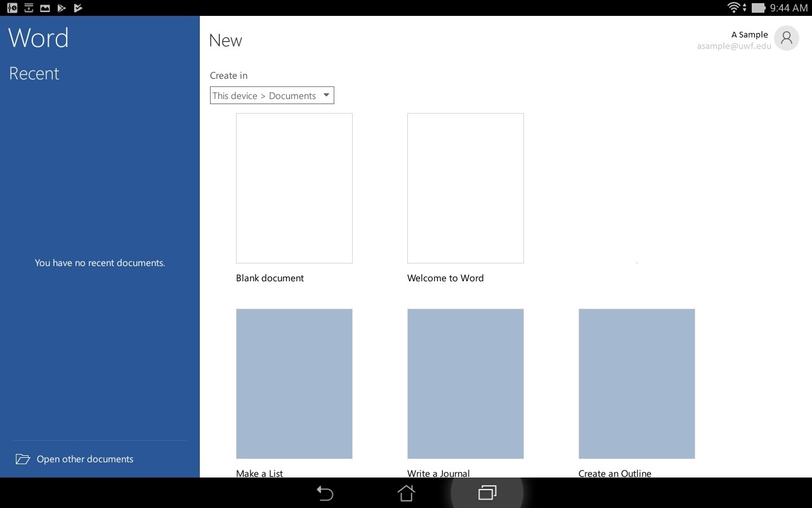
Task: Click the Make a List label
Action: point(259,473)
